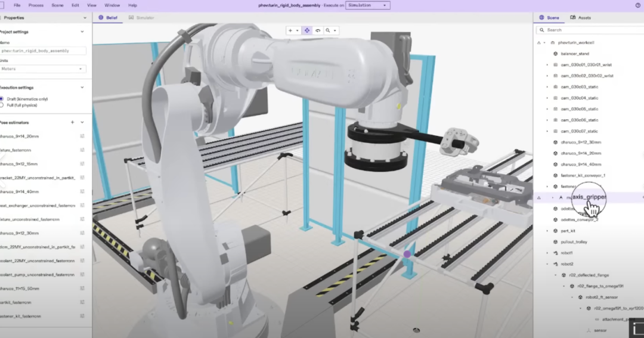
Task: Click the camera icon beside cam_030c03_static
Action: [x=556, y=87]
